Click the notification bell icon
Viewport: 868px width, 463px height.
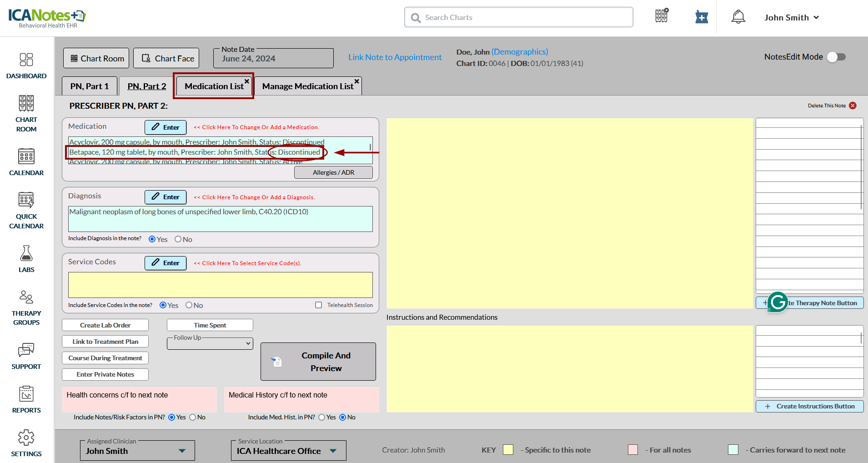(738, 17)
